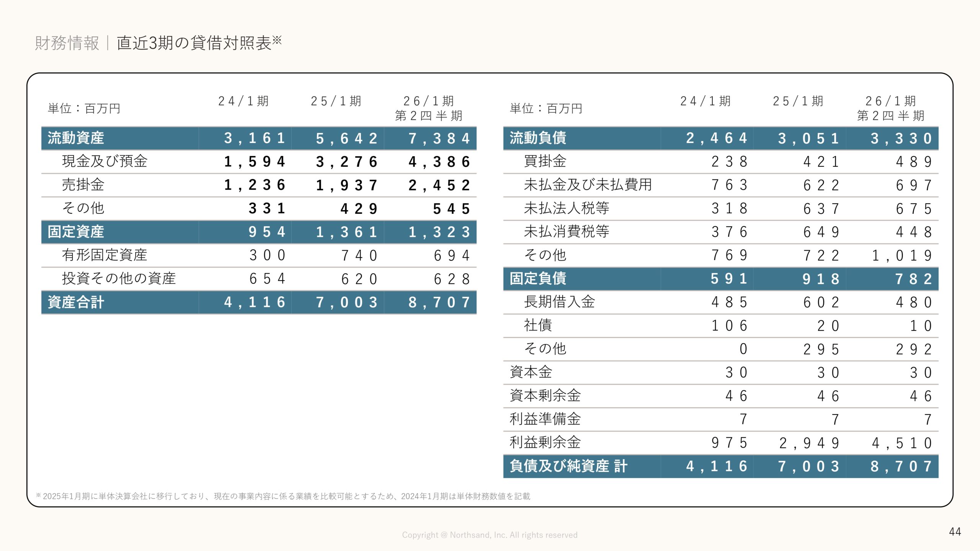The height and width of the screenshot is (551, 980).
Task: Select the 未払法人税等 row label
Action: click(x=567, y=208)
